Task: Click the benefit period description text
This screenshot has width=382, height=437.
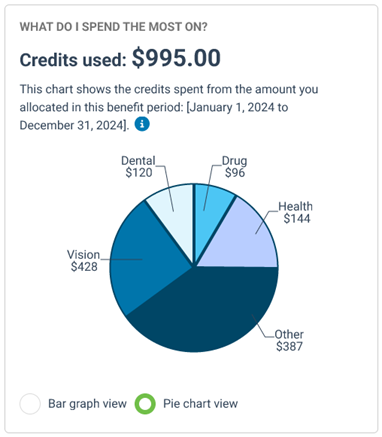Action: pos(169,107)
